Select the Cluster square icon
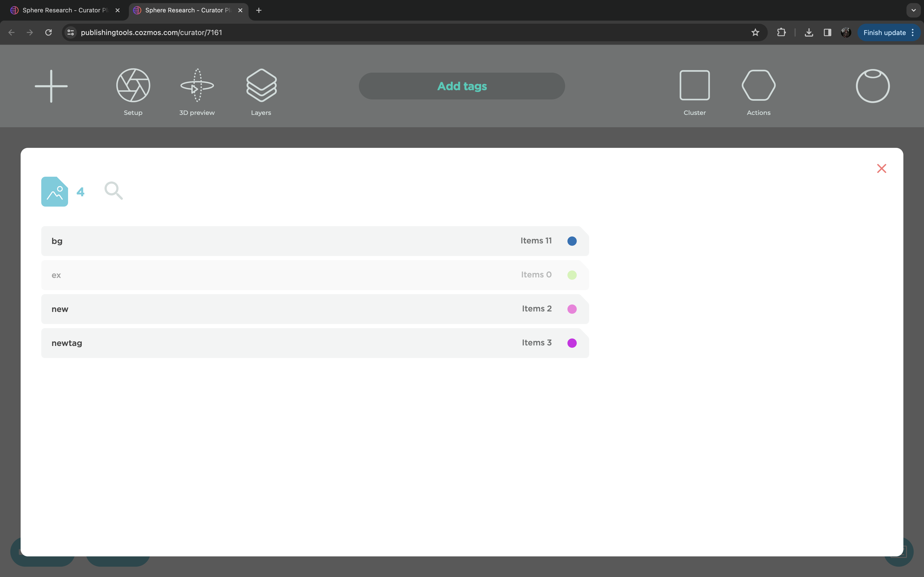This screenshot has width=924, height=577. 695,86
